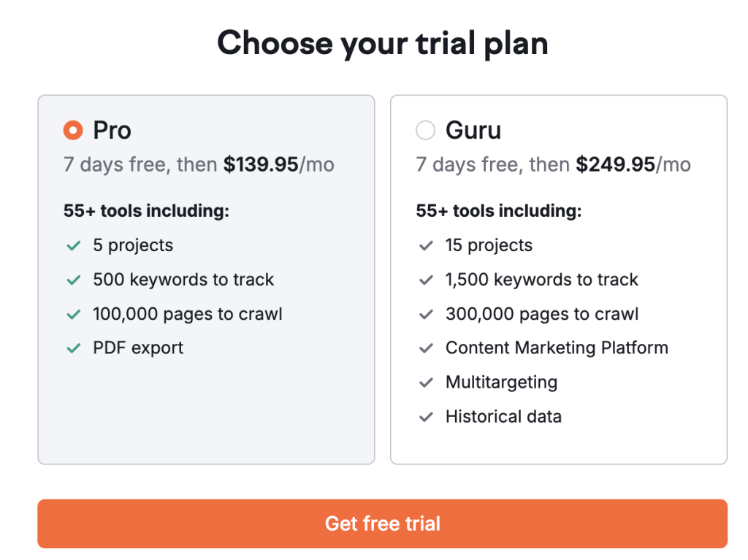This screenshot has height=560, width=748.
Task: Click the checkmark next to 500 keywords to track
Action: point(72,280)
